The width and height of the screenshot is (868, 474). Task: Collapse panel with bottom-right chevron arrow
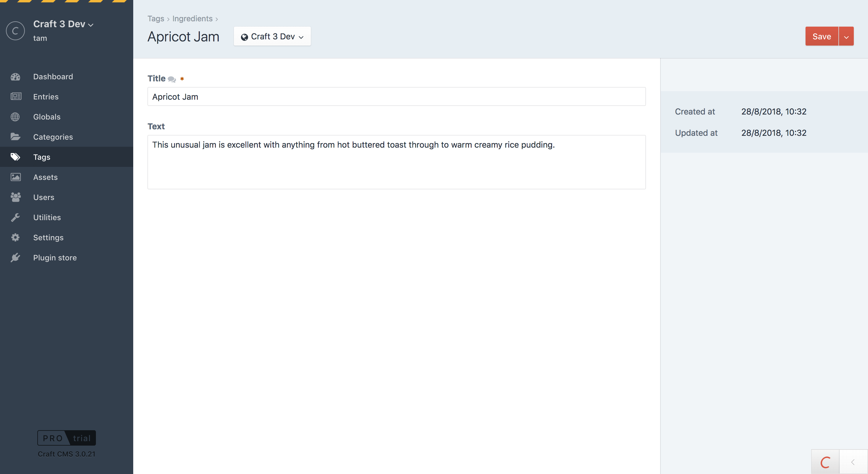click(853, 462)
